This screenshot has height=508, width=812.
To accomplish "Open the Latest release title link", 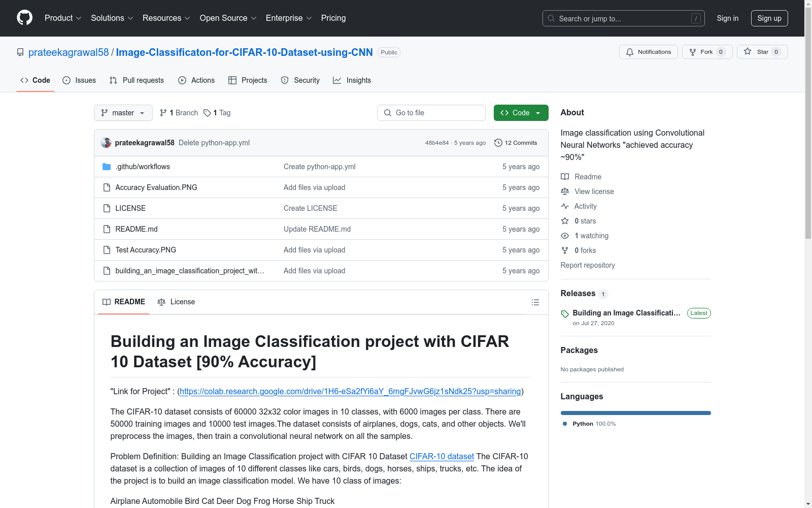I will click(x=626, y=313).
